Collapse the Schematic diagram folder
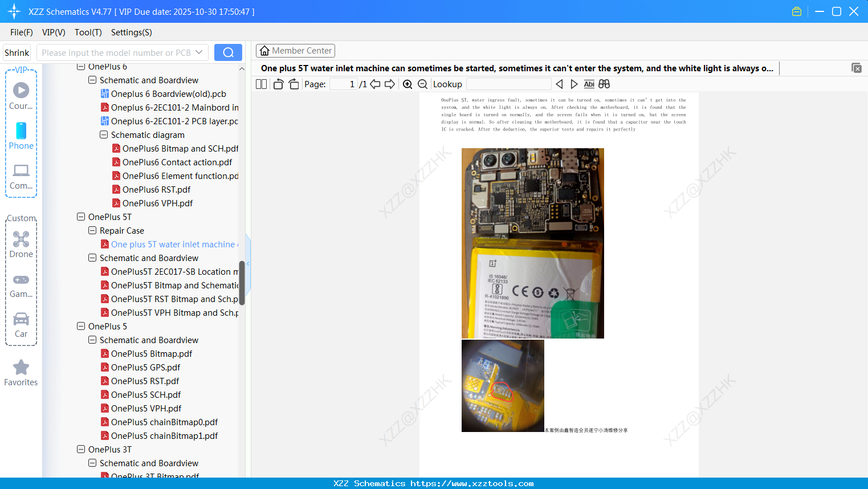This screenshot has width=868, height=489. pos(104,135)
